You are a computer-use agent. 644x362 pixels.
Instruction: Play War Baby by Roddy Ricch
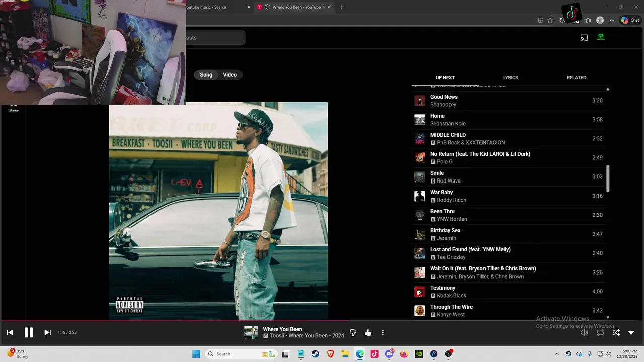(x=509, y=196)
